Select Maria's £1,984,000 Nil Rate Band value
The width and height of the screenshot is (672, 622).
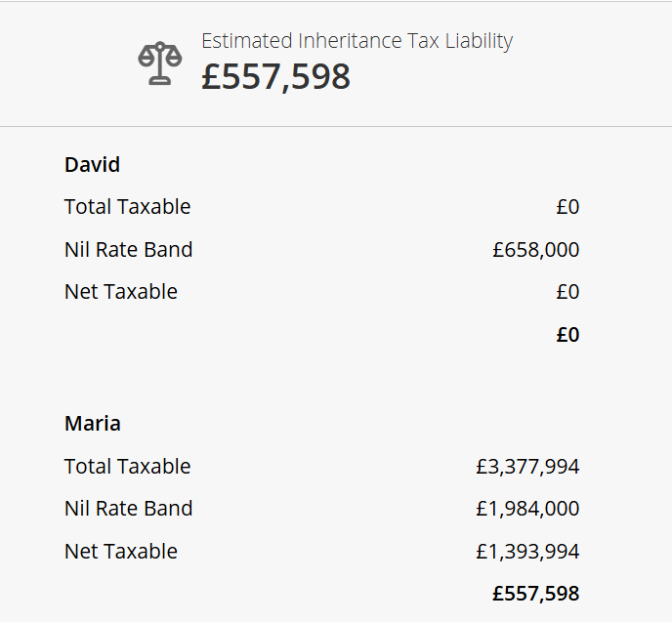[528, 509]
